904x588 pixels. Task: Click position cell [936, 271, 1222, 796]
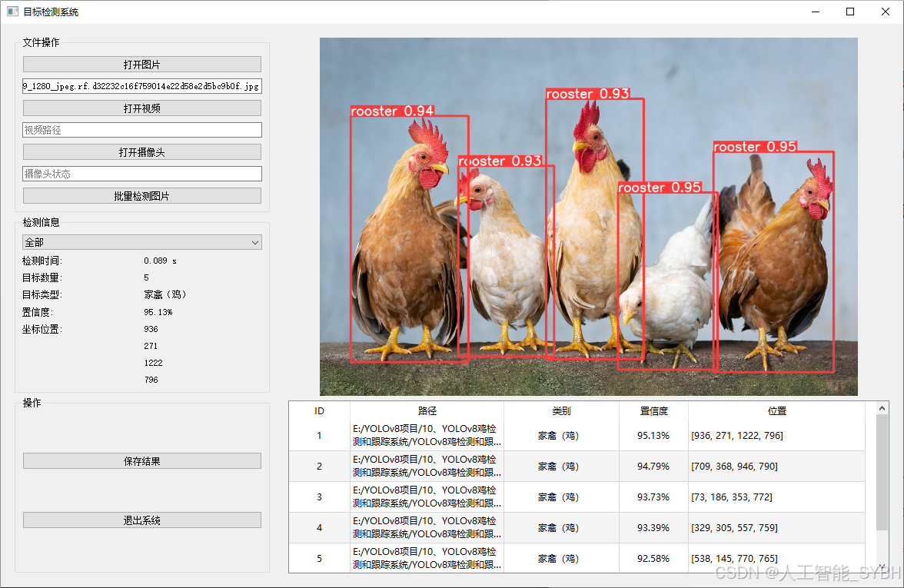click(776, 435)
